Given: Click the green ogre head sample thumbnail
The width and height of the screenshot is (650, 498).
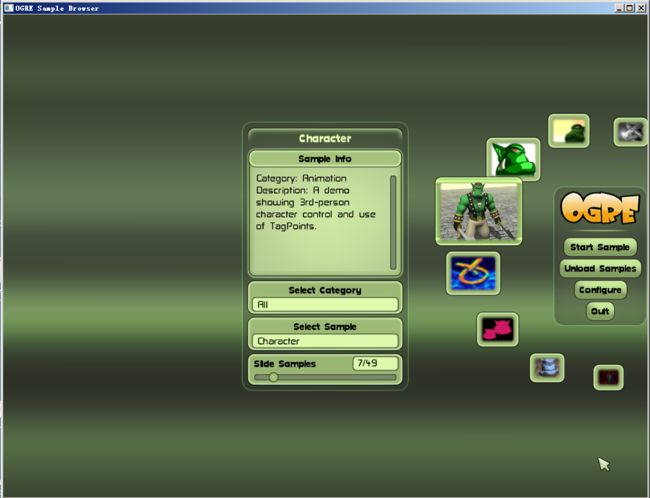Looking at the screenshot, I should (513, 160).
